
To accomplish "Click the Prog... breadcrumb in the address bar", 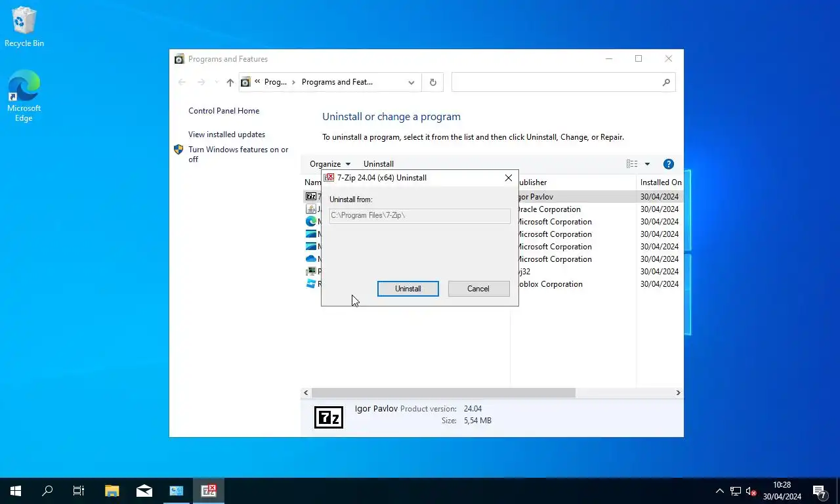I will click(x=276, y=82).
